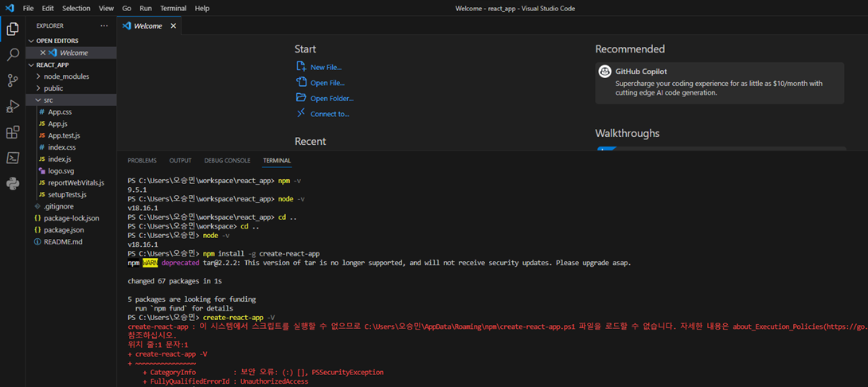Open the View menu
This screenshot has width=868, height=387.
tap(106, 8)
